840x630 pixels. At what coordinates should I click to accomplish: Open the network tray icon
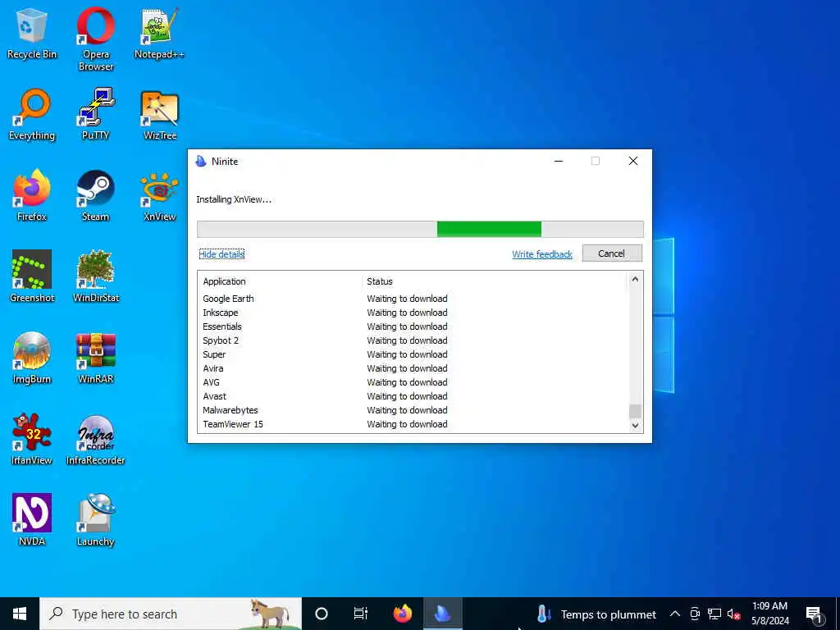714,614
